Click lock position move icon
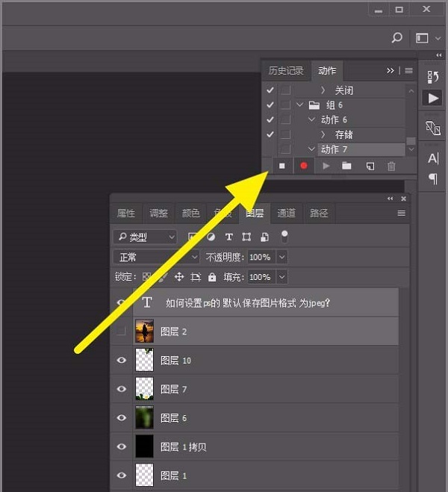 (179, 277)
